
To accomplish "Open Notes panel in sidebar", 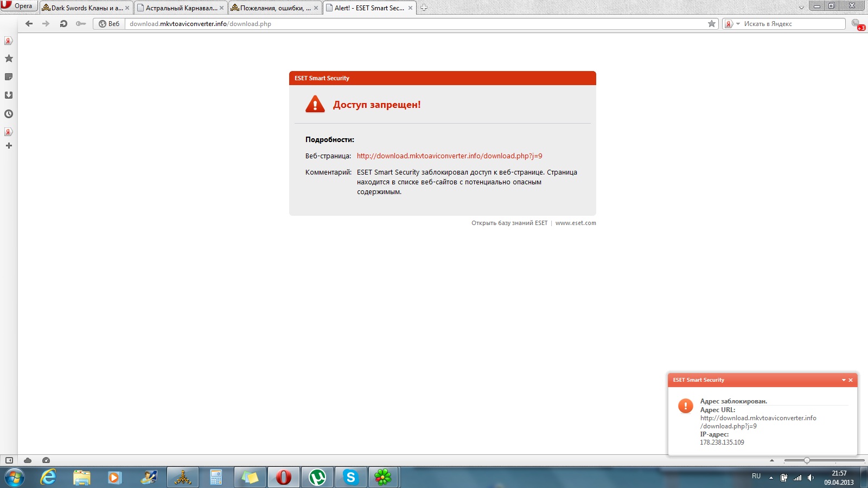I will tap(9, 77).
